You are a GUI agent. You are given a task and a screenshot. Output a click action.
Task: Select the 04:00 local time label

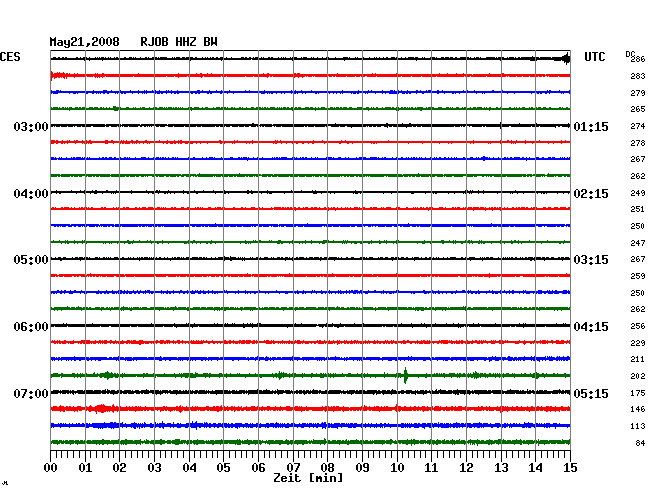click(31, 194)
